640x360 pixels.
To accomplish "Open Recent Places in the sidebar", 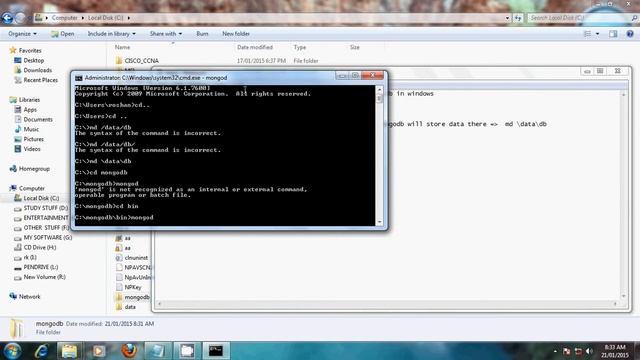I will (36, 80).
